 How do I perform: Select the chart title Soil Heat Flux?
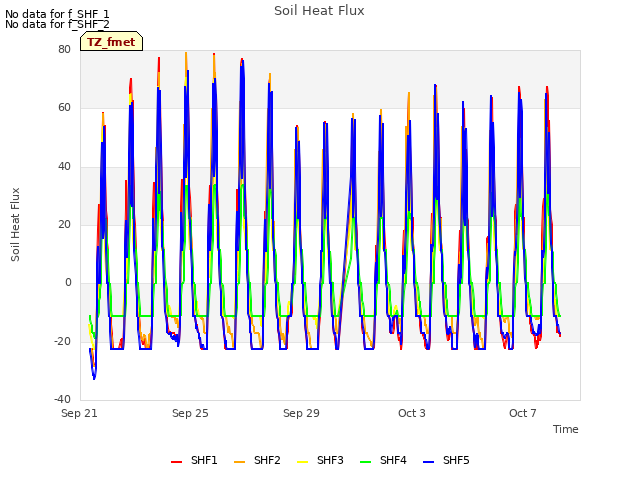319,11
